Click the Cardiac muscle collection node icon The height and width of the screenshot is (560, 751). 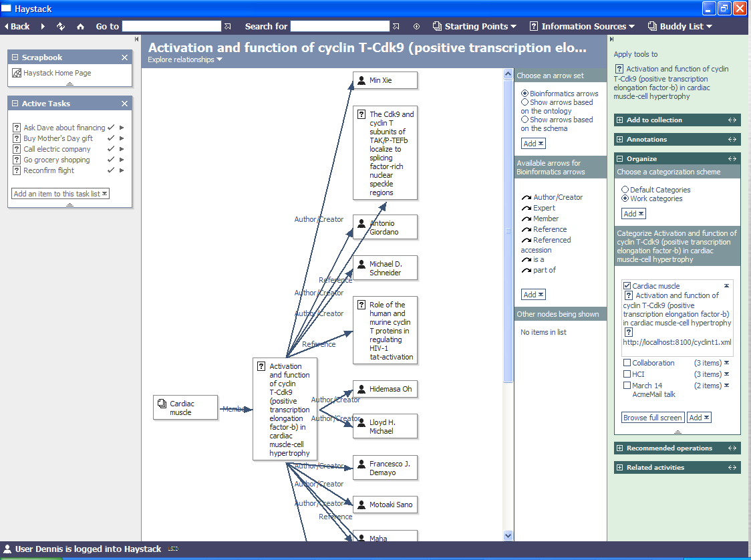[x=162, y=404]
